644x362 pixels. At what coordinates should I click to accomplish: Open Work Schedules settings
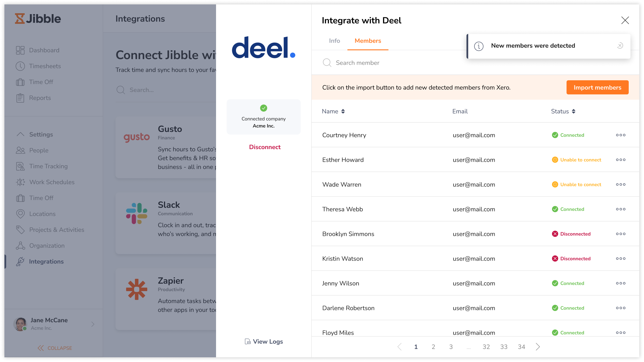pyautogui.click(x=45, y=182)
